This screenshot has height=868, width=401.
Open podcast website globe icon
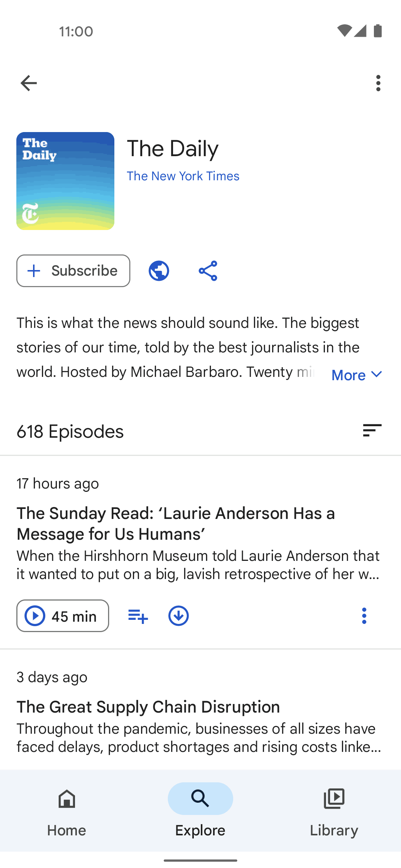(159, 271)
